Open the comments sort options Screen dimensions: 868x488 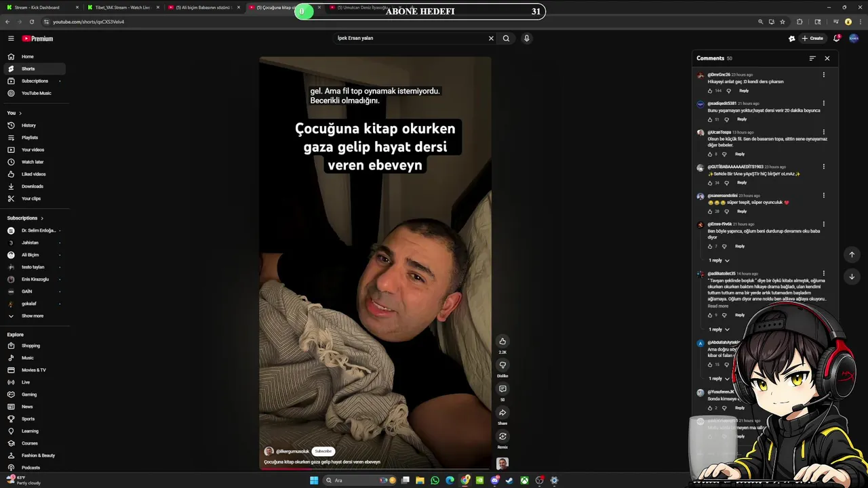tap(812, 58)
